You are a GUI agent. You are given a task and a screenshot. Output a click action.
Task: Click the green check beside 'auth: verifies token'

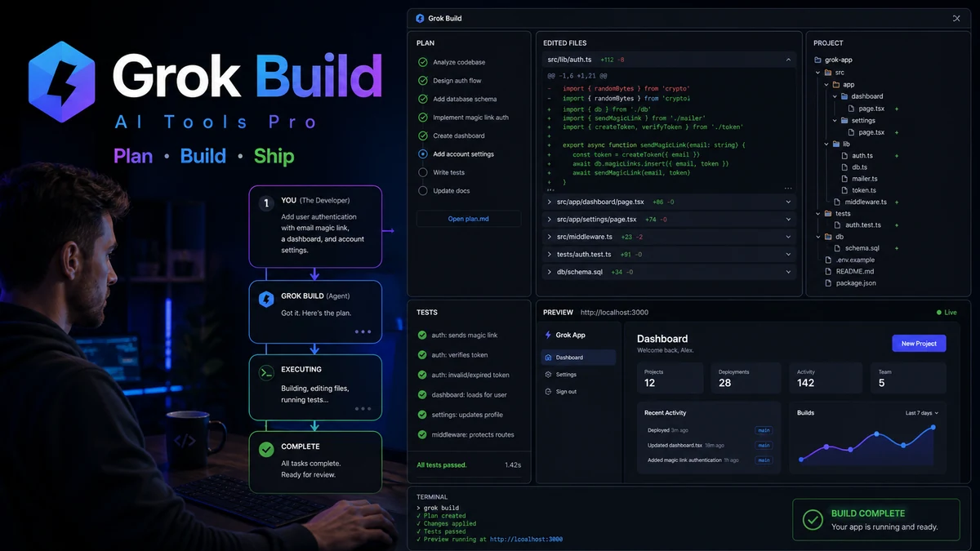point(422,355)
